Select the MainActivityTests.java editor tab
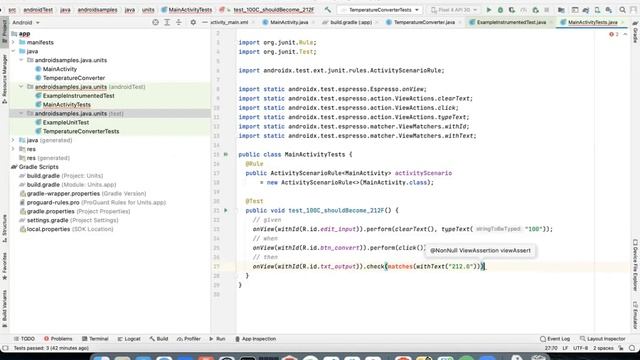 (592, 22)
